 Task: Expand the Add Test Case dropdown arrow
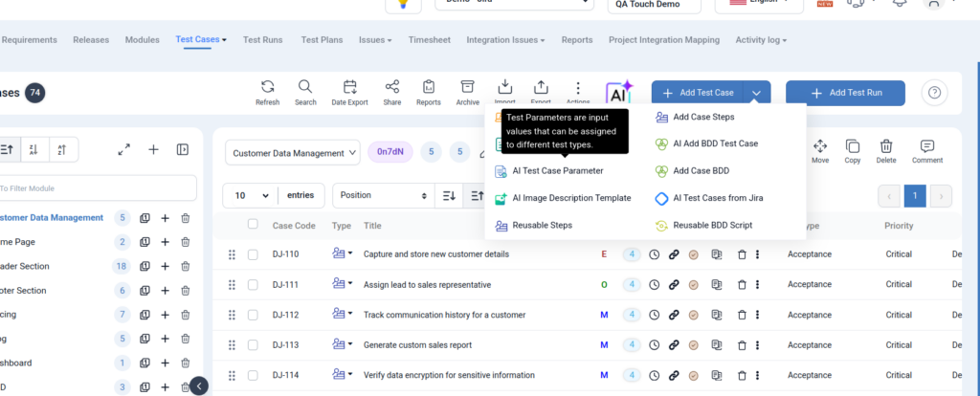[x=756, y=93]
